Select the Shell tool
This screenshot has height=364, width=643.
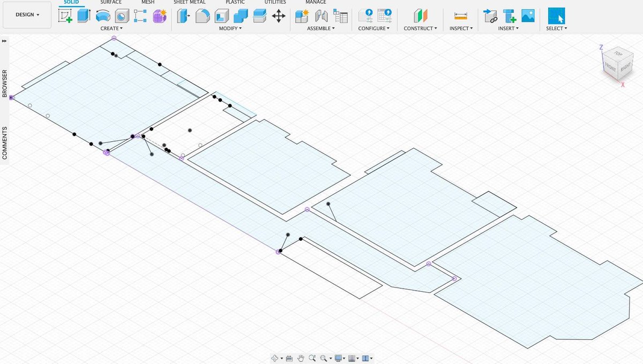[221, 16]
